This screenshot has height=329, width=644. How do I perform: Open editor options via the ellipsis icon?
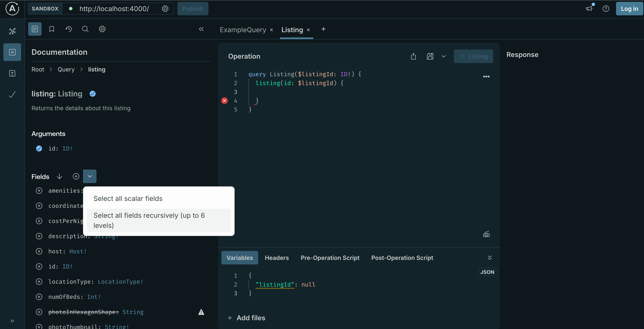(486, 77)
